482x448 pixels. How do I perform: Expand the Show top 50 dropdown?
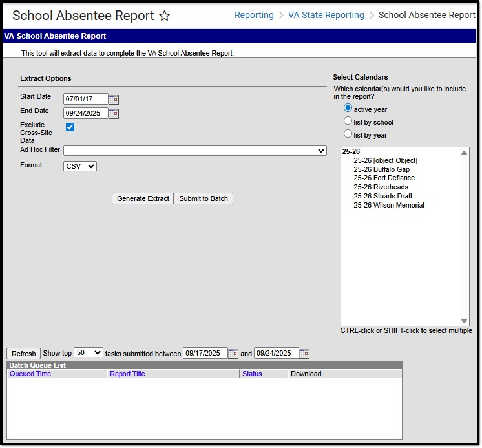[x=89, y=352]
